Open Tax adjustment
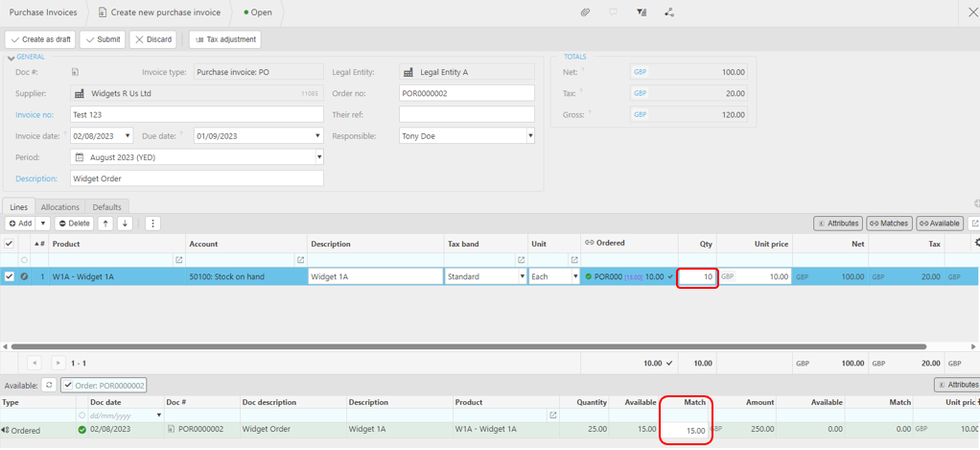980x450 pixels. [x=225, y=39]
